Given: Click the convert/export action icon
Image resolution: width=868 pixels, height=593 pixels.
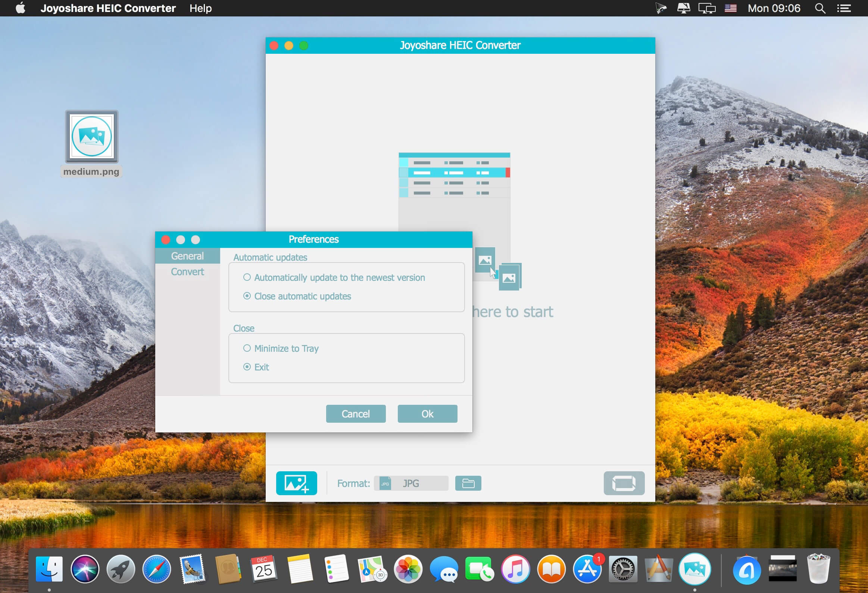Looking at the screenshot, I should click(623, 483).
